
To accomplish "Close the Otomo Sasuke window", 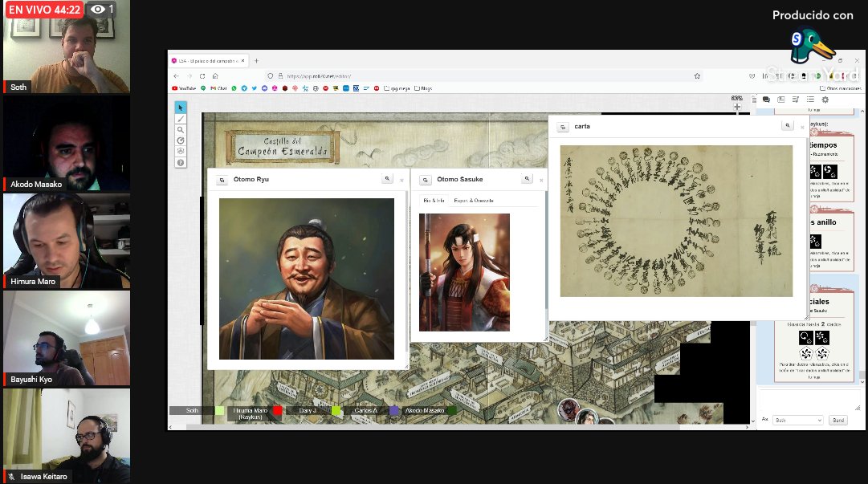I will click(541, 181).
